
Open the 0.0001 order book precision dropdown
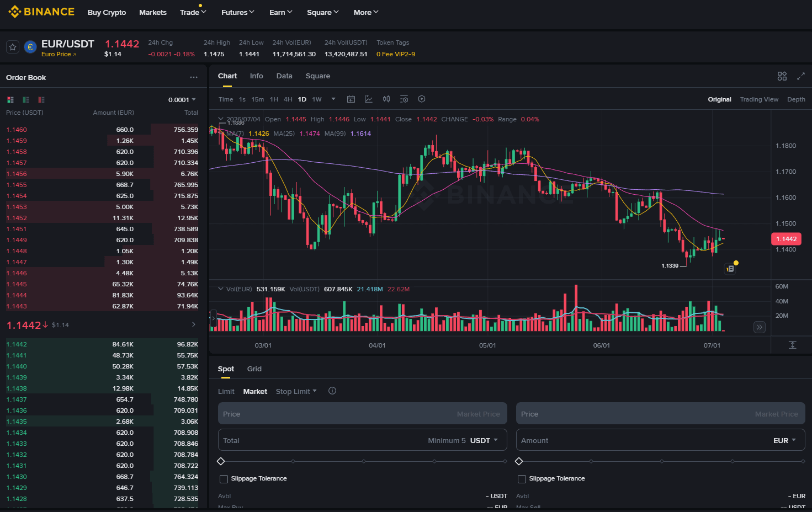tap(182, 100)
